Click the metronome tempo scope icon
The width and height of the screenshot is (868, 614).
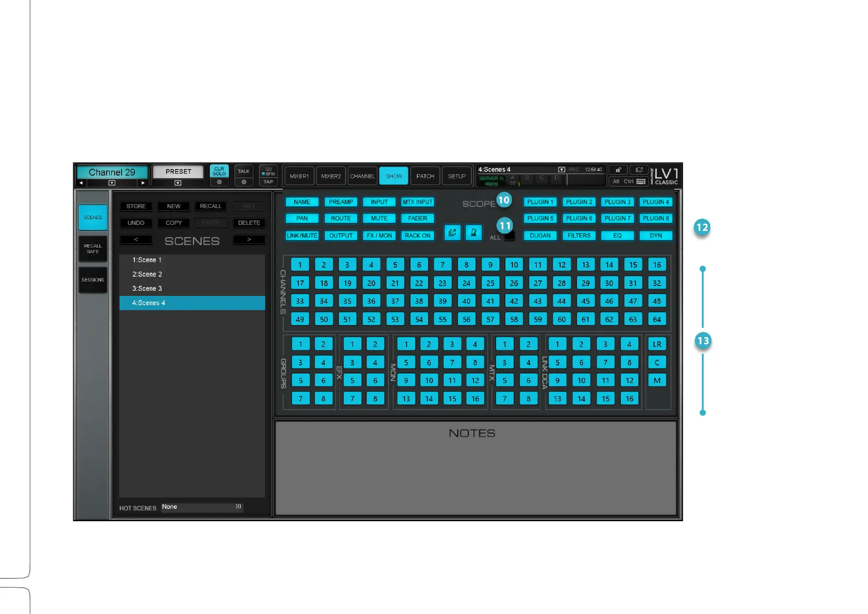pos(474,233)
